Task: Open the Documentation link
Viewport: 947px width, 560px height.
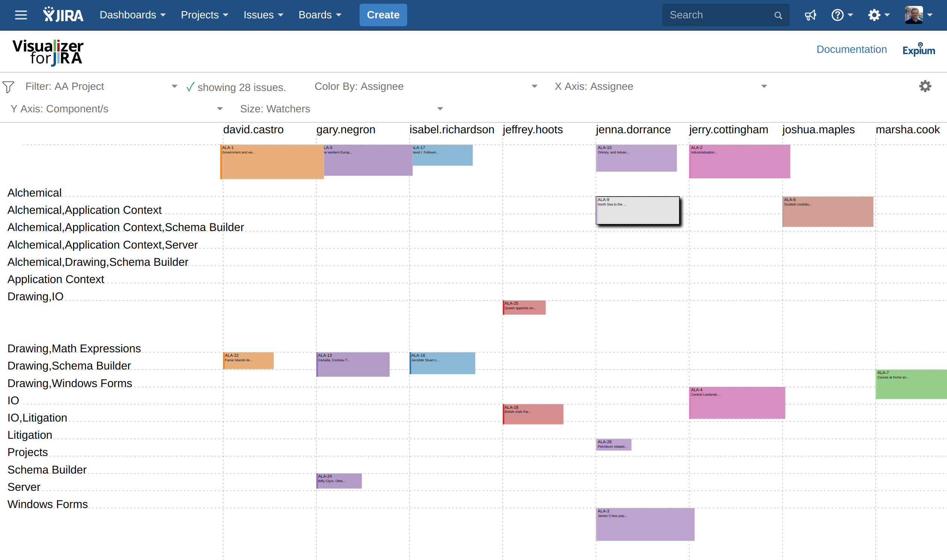Action: [851, 49]
